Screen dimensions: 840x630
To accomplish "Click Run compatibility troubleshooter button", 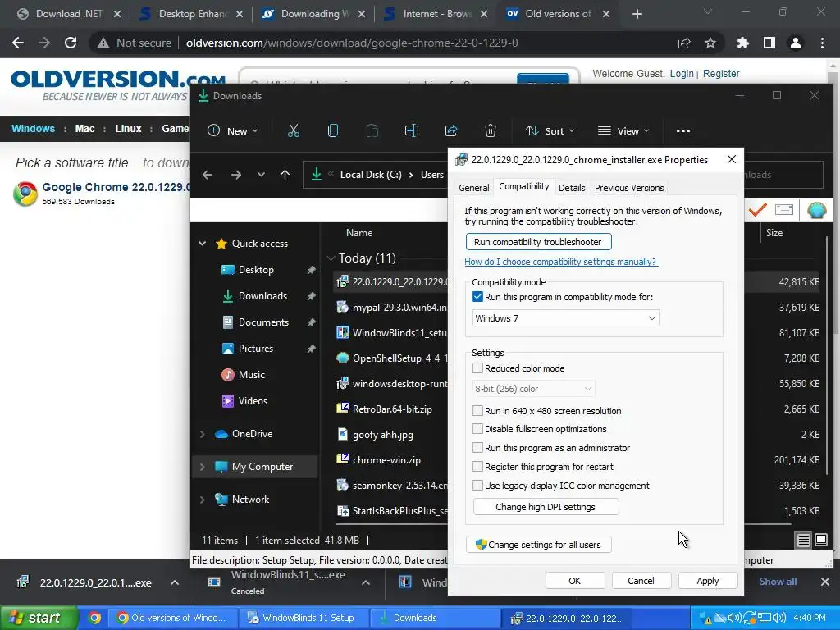I will (538, 242).
